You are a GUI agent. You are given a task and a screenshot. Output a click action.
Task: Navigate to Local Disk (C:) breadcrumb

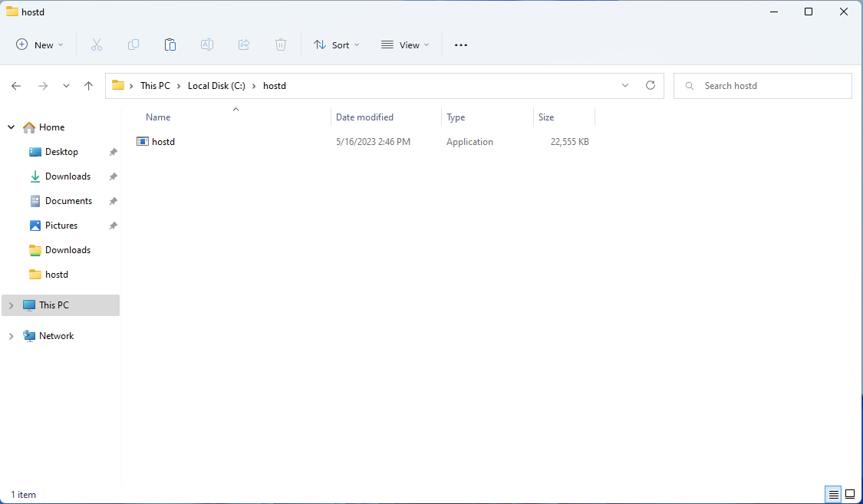pyautogui.click(x=216, y=86)
